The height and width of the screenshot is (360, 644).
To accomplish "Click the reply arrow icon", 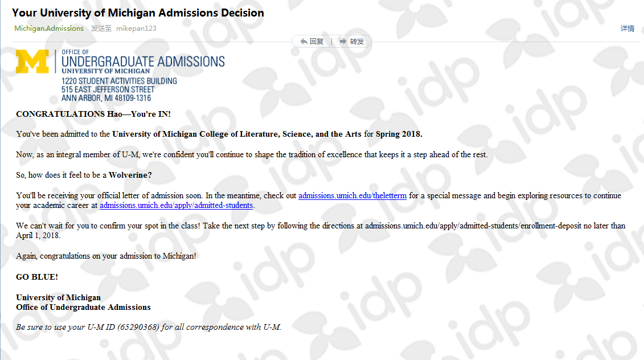I will [304, 42].
